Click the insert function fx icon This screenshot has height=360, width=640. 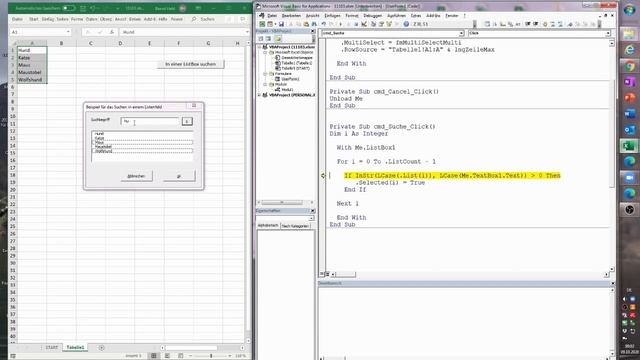coord(111,32)
